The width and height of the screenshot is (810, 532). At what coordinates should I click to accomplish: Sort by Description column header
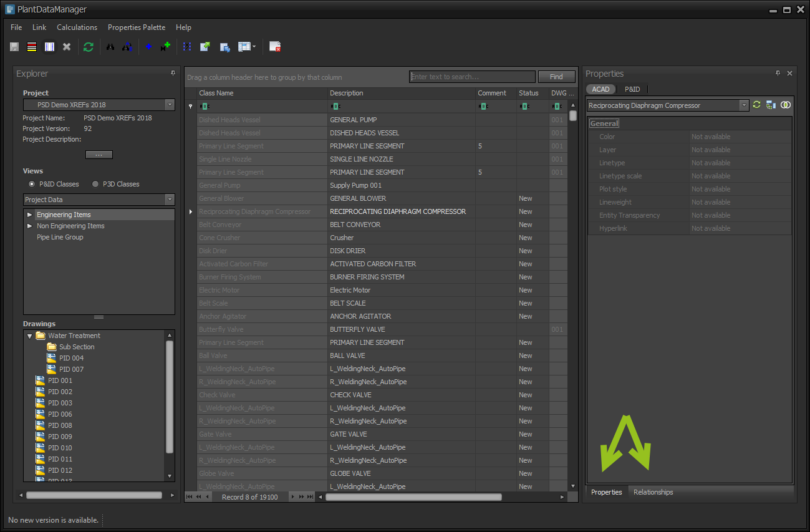402,93
